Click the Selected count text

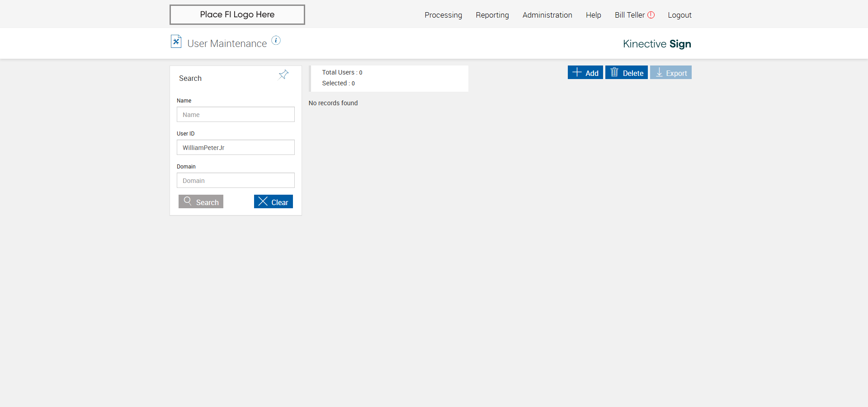click(x=338, y=83)
